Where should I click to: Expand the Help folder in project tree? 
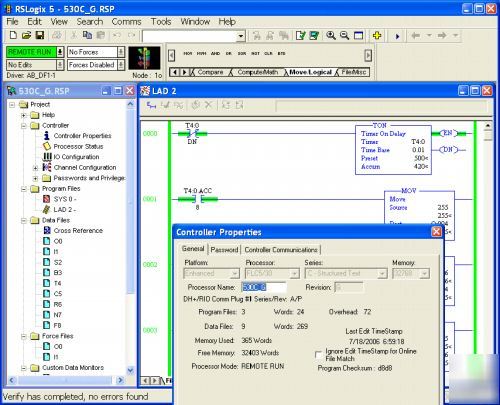(x=24, y=115)
